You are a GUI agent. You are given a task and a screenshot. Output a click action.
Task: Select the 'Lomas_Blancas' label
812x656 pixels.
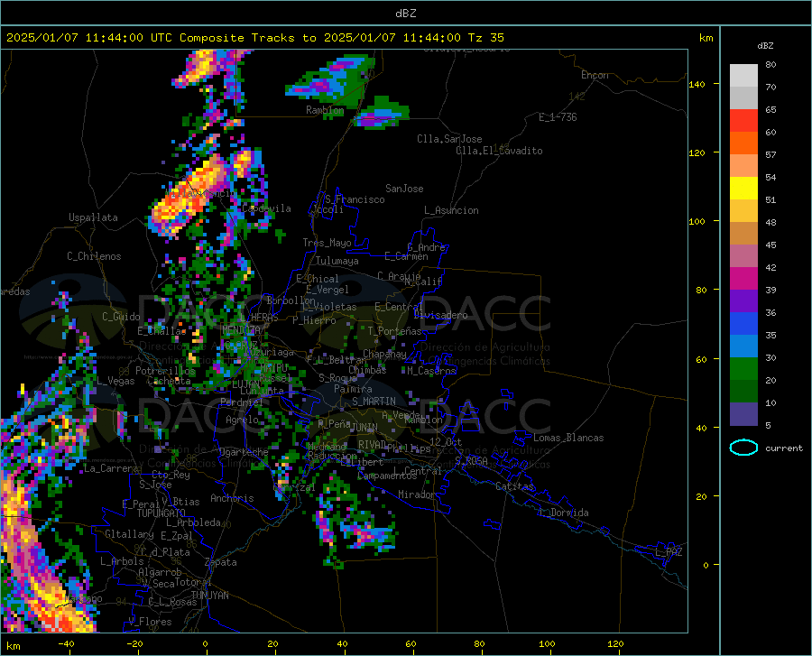[568, 438]
